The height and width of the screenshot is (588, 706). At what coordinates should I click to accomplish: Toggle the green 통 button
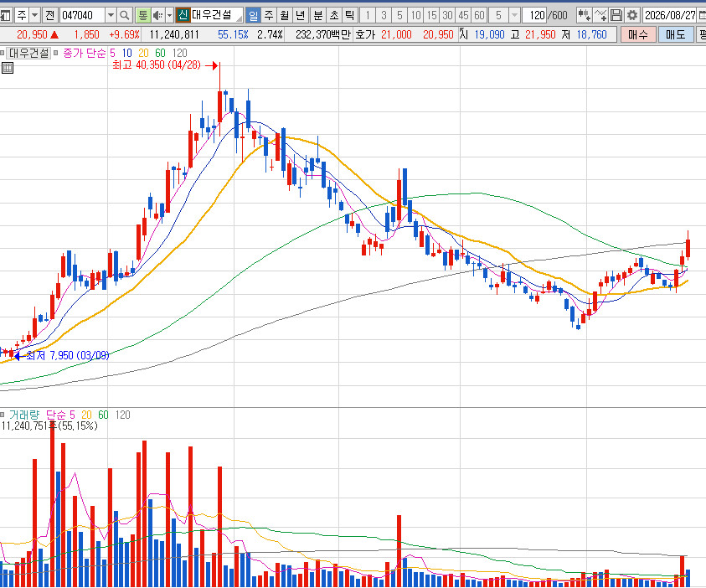[142, 16]
